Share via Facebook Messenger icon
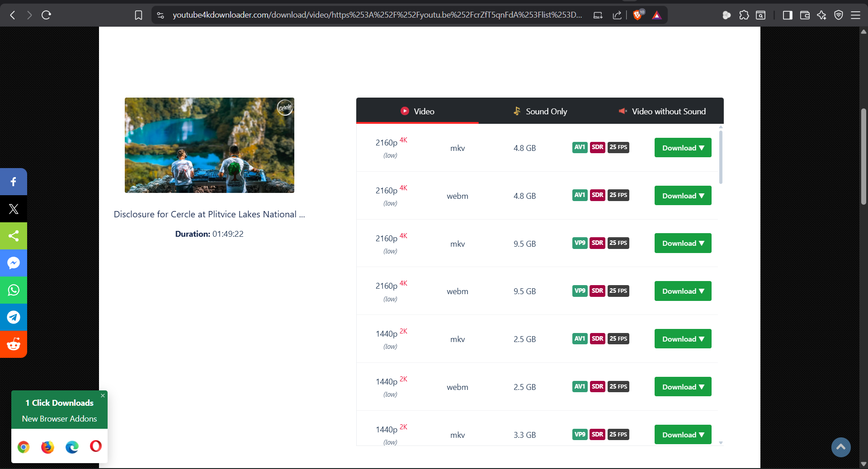The image size is (868, 469). pyautogui.click(x=13, y=263)
